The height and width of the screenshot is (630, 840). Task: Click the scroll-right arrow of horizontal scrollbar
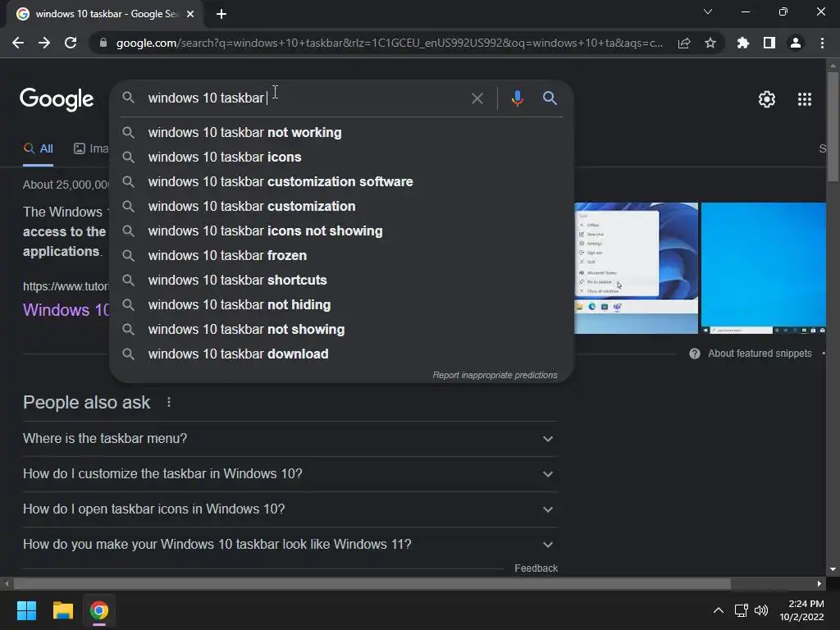(819, 583)
